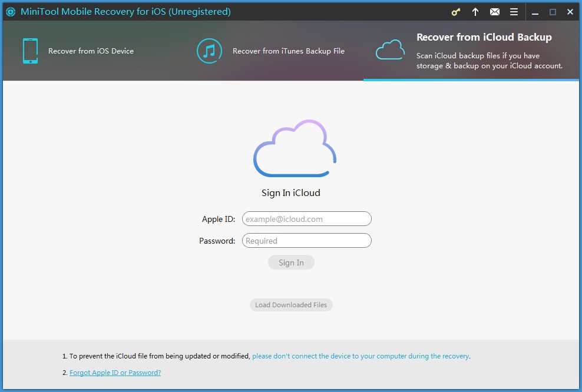Switch to Recover from iTunes Backup File
The width and height of the screenshot is (582, 392).
pyautogui.click(x=289, y=51)
